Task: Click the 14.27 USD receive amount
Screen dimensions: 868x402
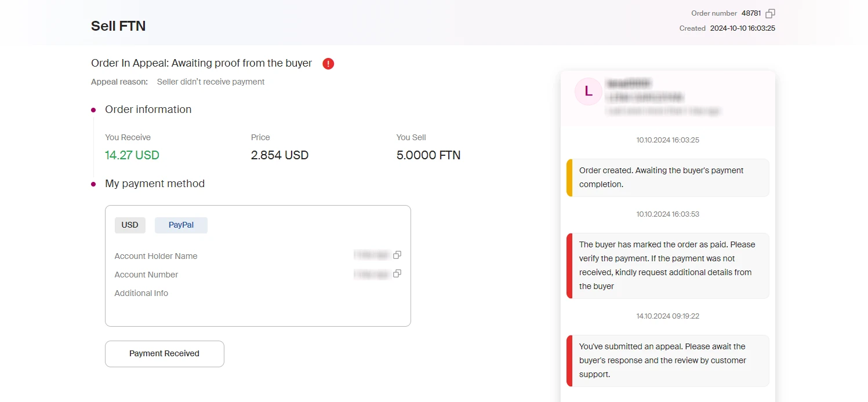Action: click(x=132, y=155)
